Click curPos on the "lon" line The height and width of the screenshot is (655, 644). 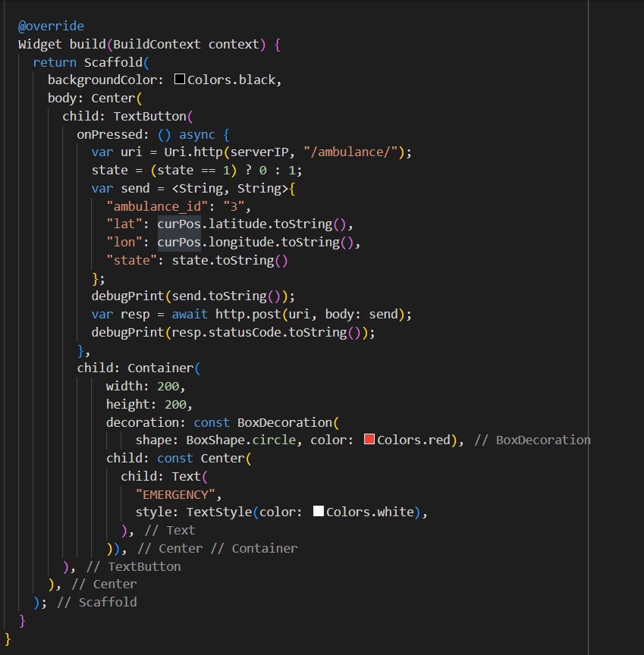(179, 243)
